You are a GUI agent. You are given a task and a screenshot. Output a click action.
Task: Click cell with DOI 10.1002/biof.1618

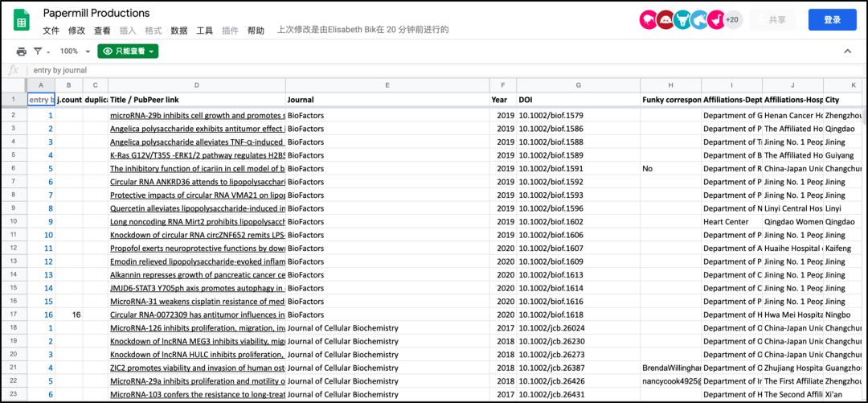[579, 315]
